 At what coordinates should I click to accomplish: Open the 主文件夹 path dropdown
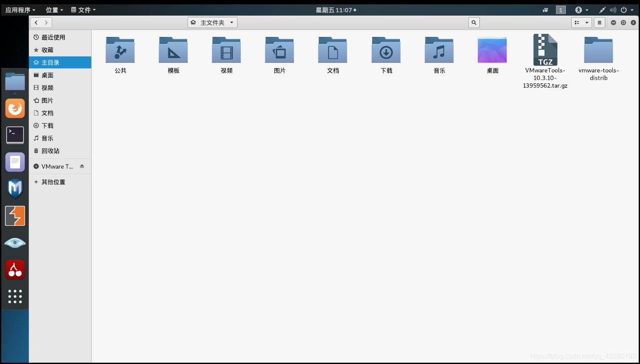(213, 23)
